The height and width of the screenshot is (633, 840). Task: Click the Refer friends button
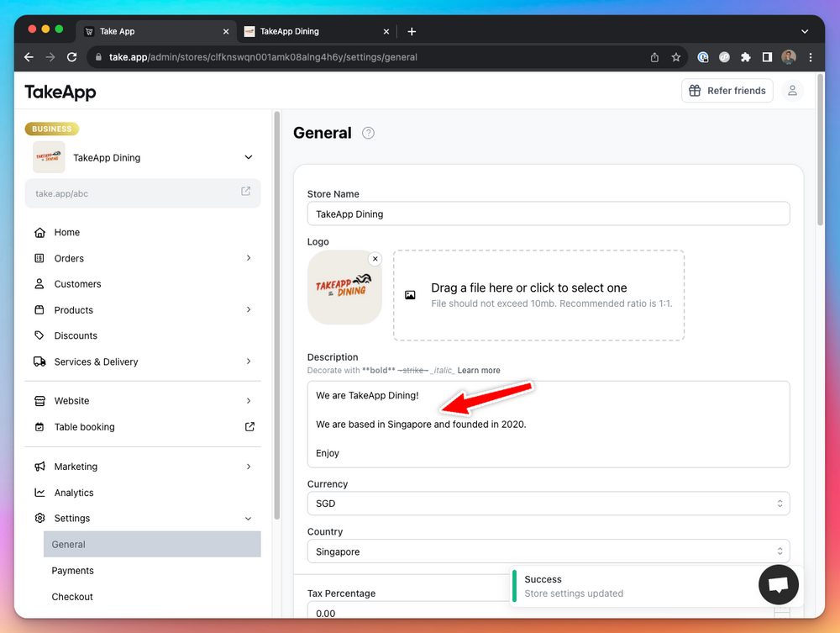tap(727, 91)
